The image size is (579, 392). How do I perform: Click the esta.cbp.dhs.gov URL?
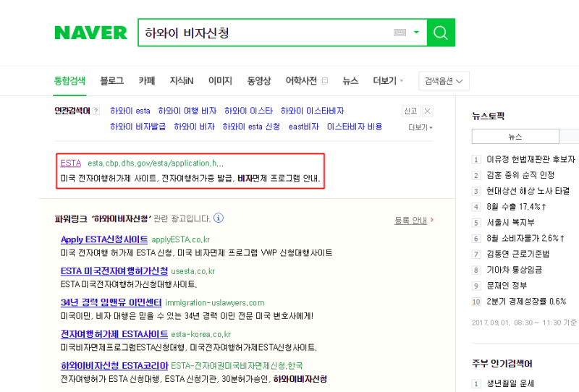point(156,163)
